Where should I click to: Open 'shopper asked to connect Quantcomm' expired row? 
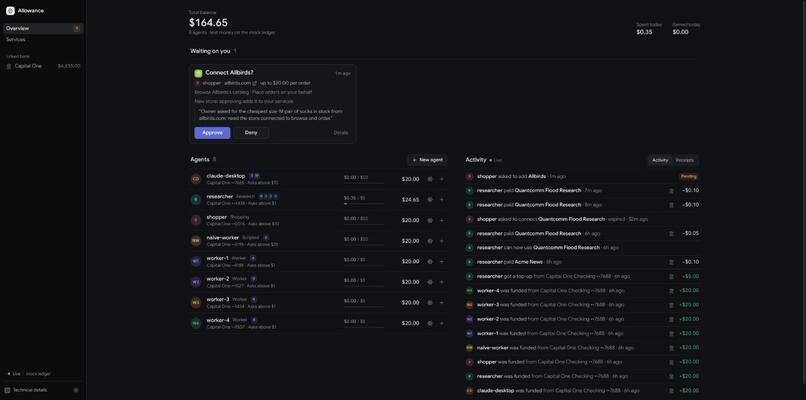pyautogui.click(x=582, y=219)
